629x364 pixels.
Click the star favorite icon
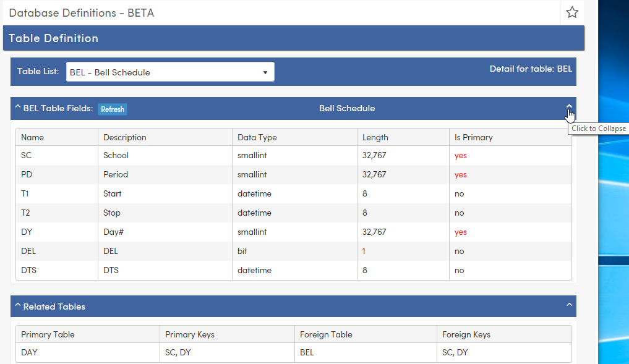click(x=572, y=12)
